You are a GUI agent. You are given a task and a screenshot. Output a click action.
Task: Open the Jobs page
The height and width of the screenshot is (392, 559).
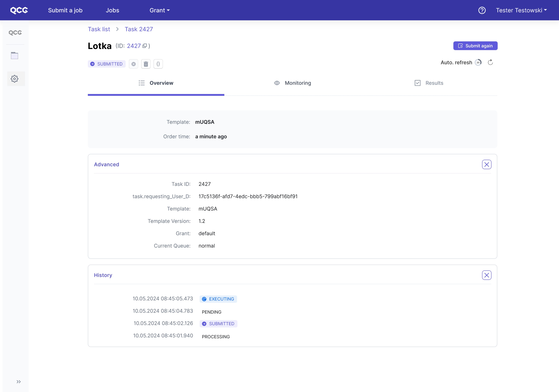point(112,10)
